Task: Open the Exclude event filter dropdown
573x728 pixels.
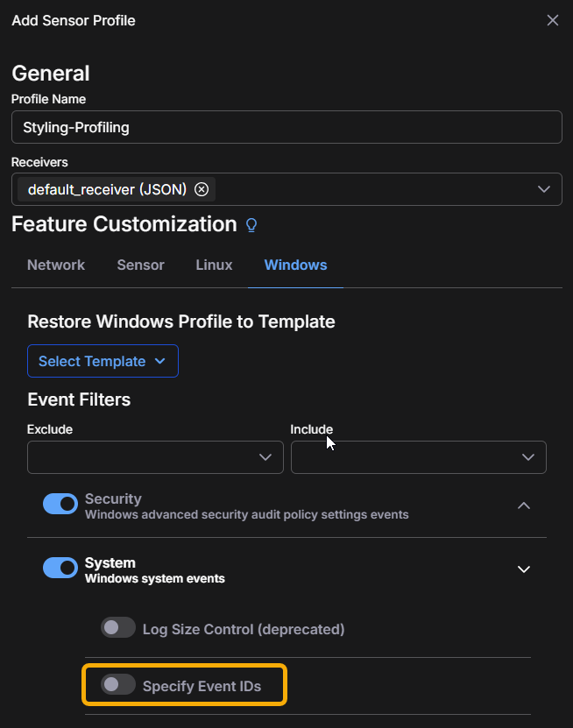Action: [155, 457]
